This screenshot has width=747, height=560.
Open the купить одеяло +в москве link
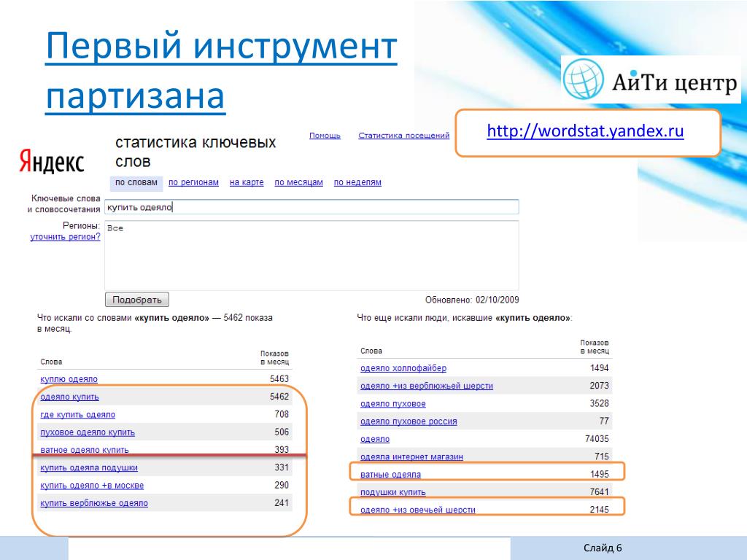coord(92,485)
